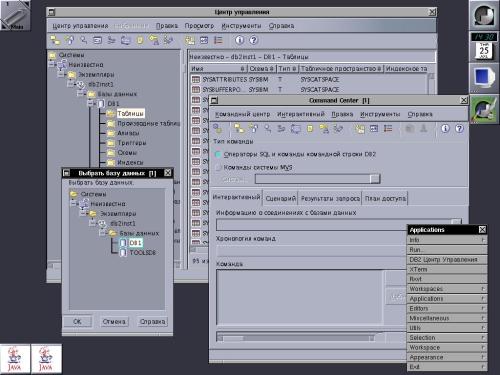Screen dimensions: 500x375
Task: Show Legend list icon in Control Center toolbar
Action: [x=218, y=40]
